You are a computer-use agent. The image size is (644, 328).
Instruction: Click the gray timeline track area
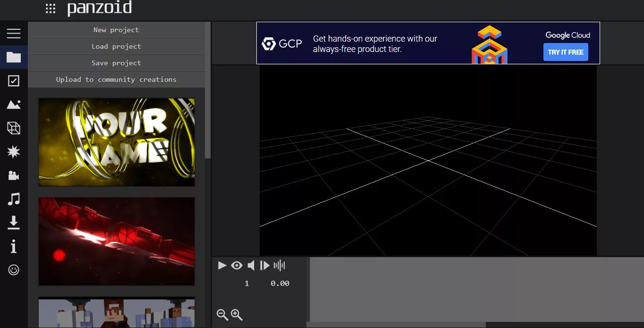click(x=476, y=290)
